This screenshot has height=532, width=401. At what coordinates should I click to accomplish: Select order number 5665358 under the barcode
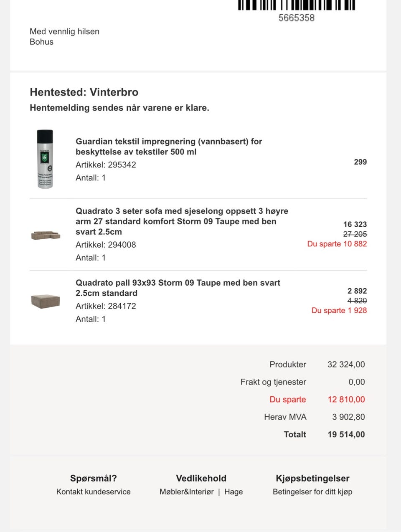pos(296,18)
